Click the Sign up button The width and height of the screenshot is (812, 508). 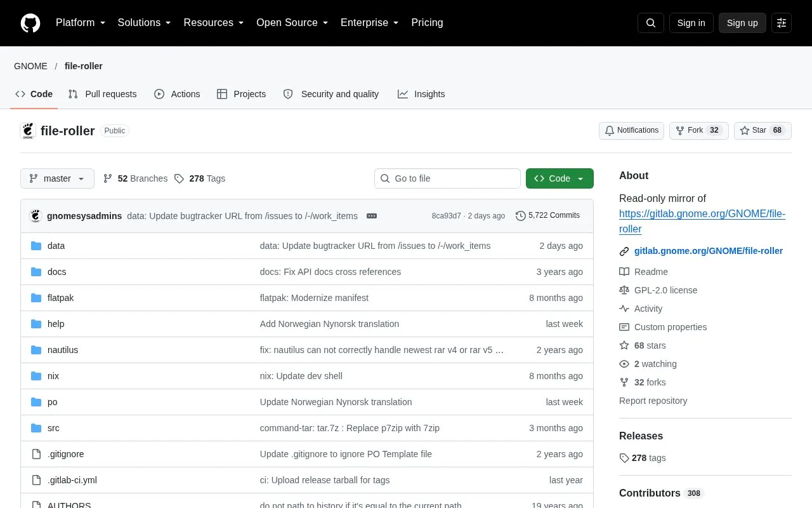point(742,23)
